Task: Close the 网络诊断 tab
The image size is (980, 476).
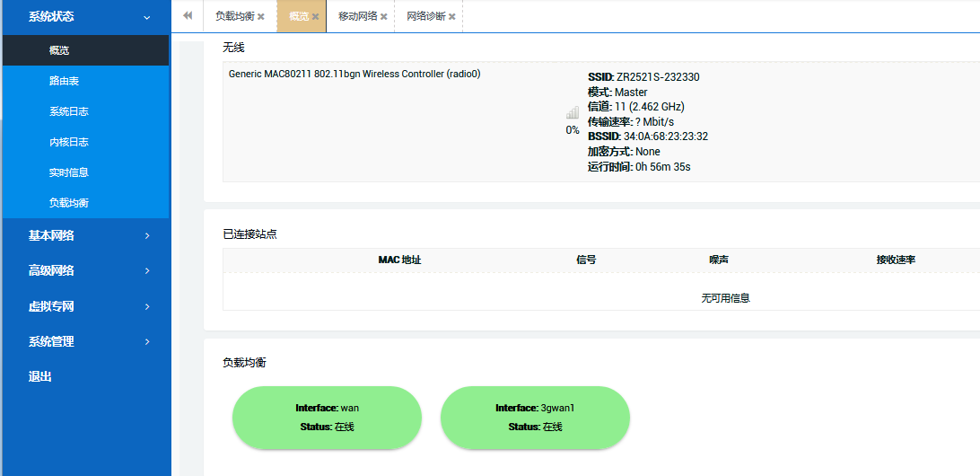Action: pyautogui.click(x=451, y=17)
